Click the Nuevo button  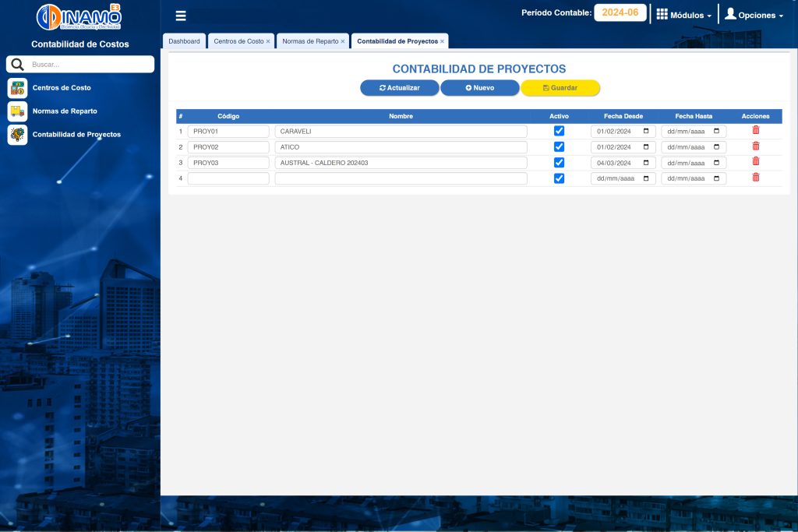tap(479, 88)
